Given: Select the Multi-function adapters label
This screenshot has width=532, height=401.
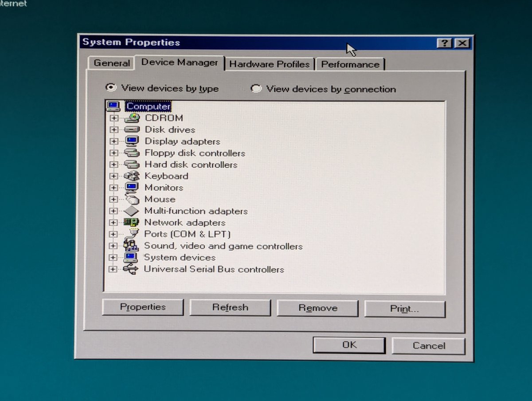Looking at the screenshot, I should pos(196,211).
